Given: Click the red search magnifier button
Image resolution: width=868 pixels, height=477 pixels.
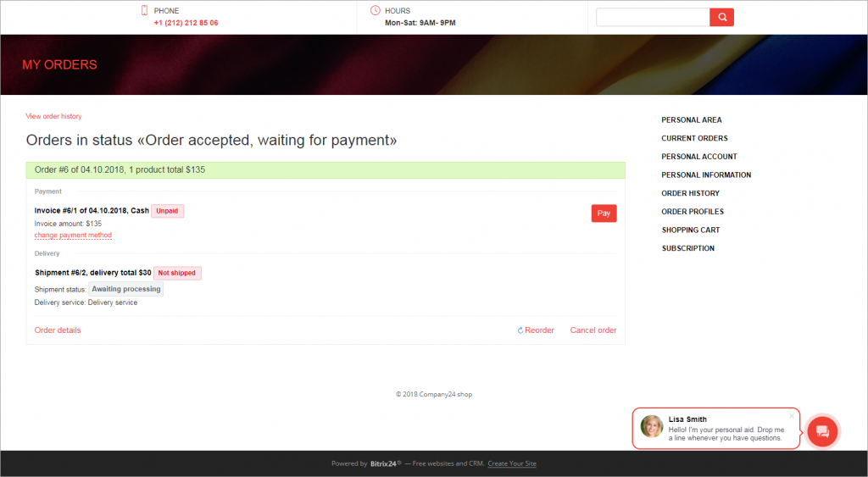Looking at the screenshot, I should pos(722,17).
